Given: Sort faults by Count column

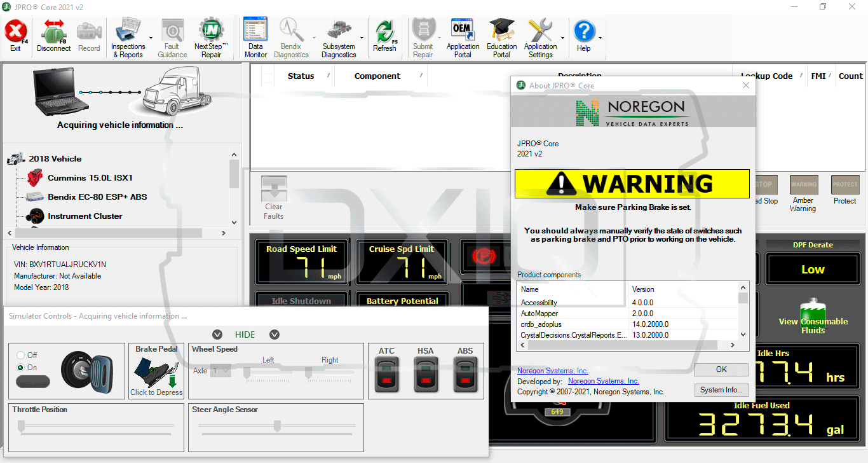Looking at the screenshot, I should click(x=851, y=76).
